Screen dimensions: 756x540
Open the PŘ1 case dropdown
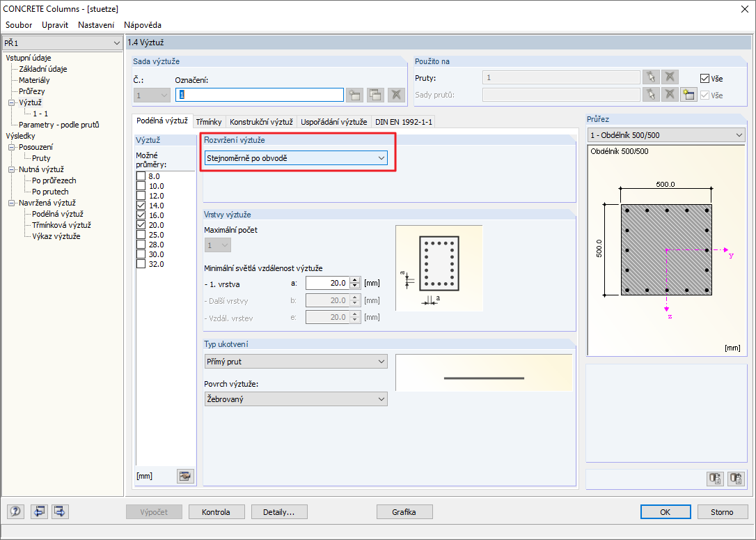(62, 43)
